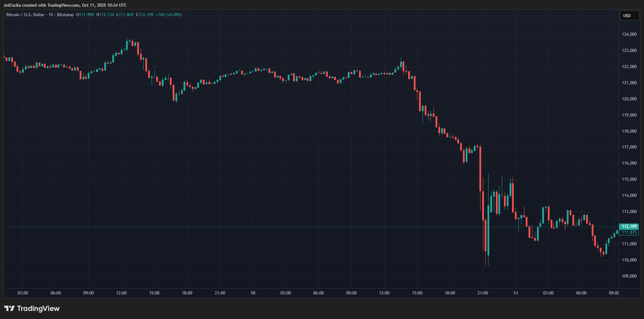
Task: Click the 109,000 price axis label
Action: click(x=629, y=276)
